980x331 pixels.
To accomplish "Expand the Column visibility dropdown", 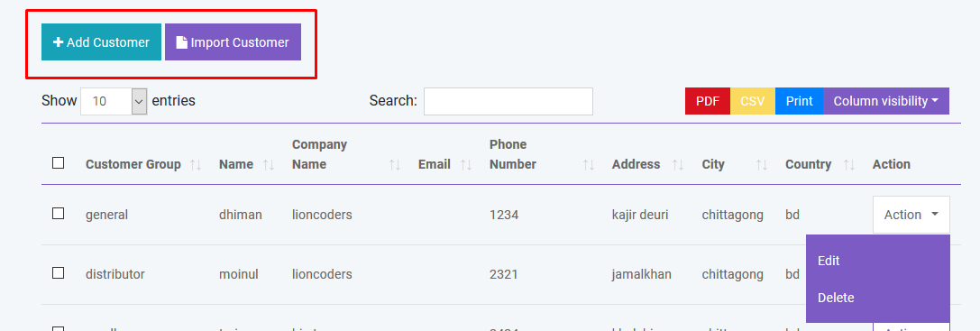I will [886, 101].
